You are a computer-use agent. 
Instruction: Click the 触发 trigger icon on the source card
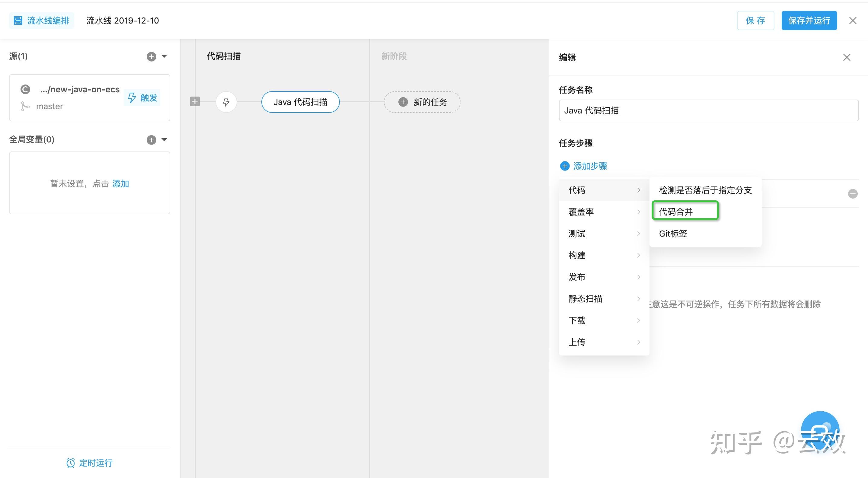click(x=132, y=98)
